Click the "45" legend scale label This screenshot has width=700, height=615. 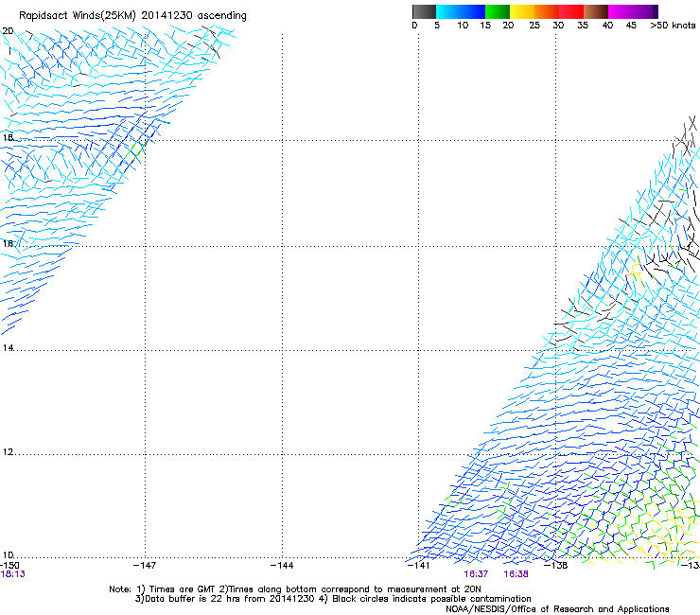click(x=631, y=26)
